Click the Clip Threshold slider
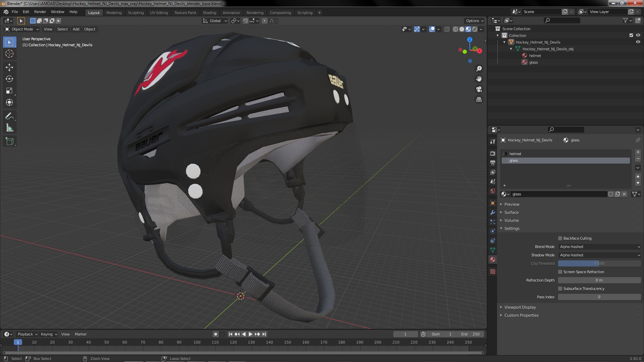The height and width of the screenshot is (362, 644). pos(599,263)
